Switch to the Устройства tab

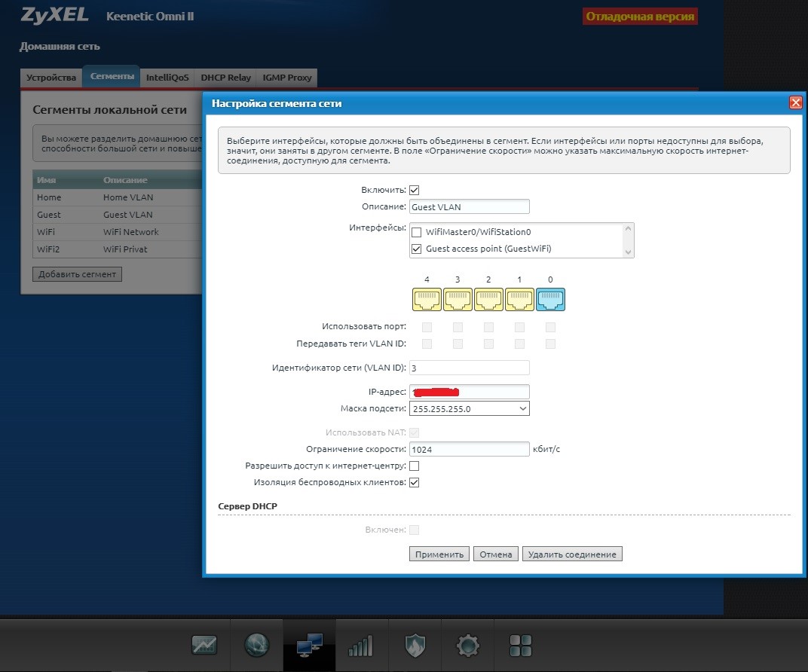click(x=51, y=78)
